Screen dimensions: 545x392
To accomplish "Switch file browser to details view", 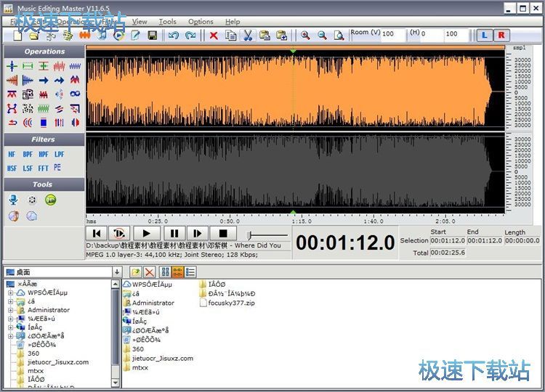I will [x=191, y=271].
